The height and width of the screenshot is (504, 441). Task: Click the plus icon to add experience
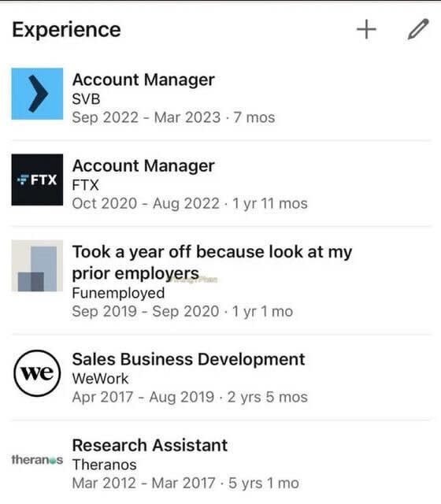pos(366,29)
